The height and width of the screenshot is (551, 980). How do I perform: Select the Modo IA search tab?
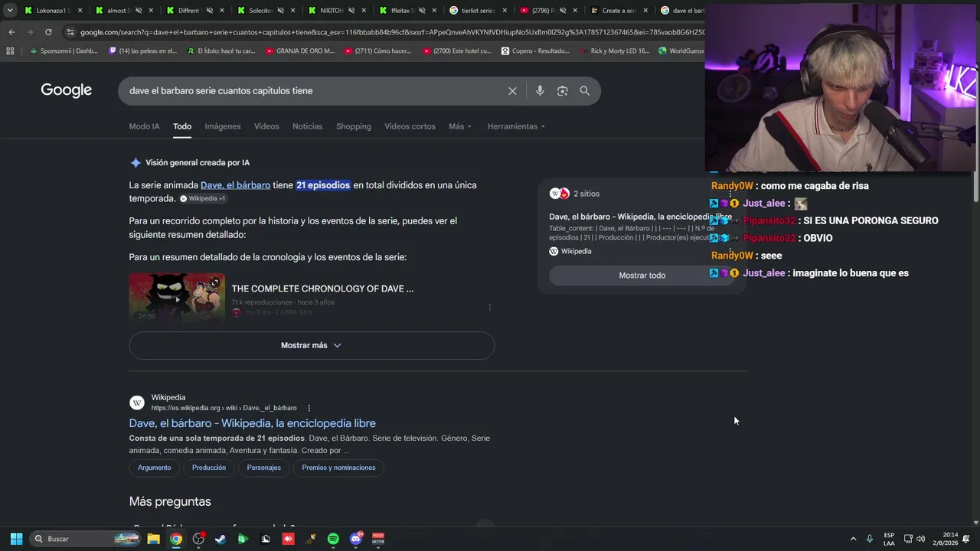pos(145,126)
